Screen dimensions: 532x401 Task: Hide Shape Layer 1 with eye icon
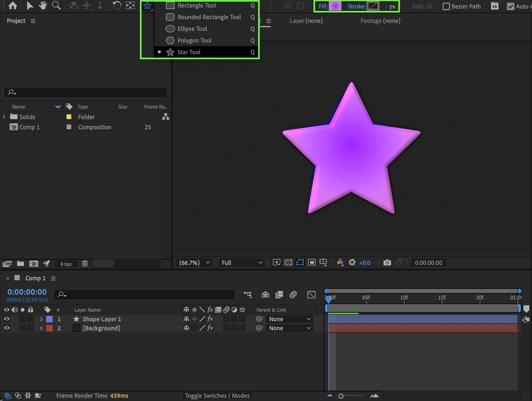[7, 319]
